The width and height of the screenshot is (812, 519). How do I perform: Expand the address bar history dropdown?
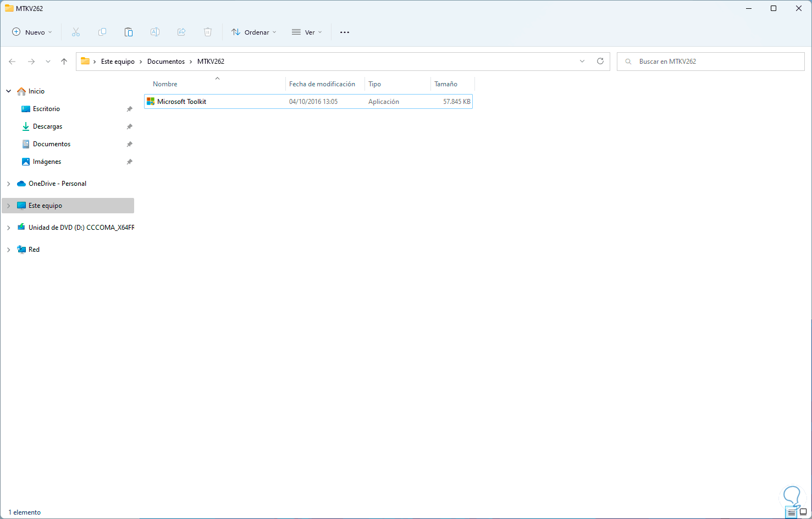tap(582, 61)
